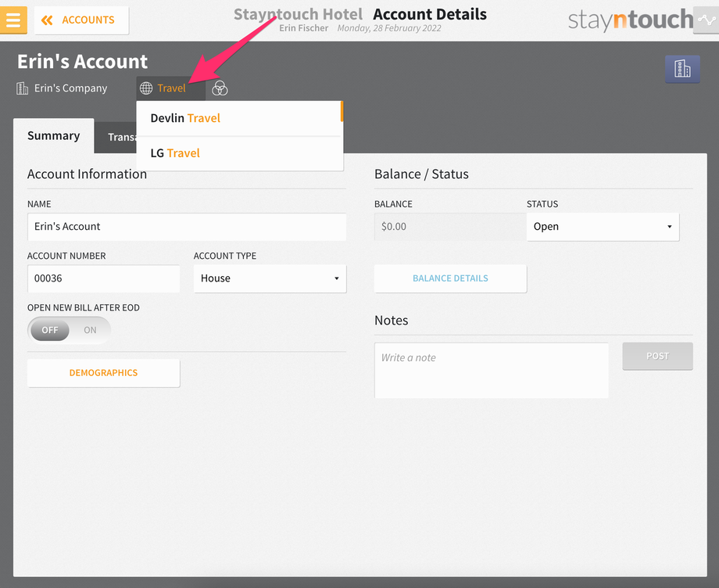Select Devlin Travel from suggestions
Screen dimensions: 719x588
click(239, 118)
